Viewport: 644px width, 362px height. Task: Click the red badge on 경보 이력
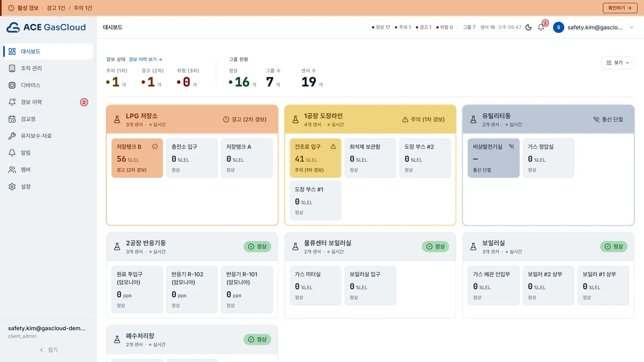coord(84,102)
